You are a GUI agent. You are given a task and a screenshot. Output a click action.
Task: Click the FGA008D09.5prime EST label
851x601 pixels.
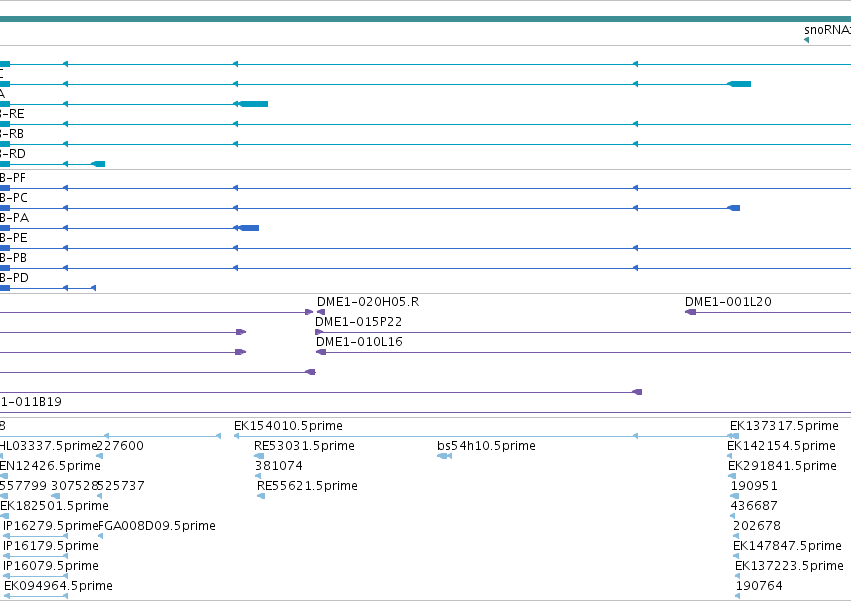(x=157, y=526)
